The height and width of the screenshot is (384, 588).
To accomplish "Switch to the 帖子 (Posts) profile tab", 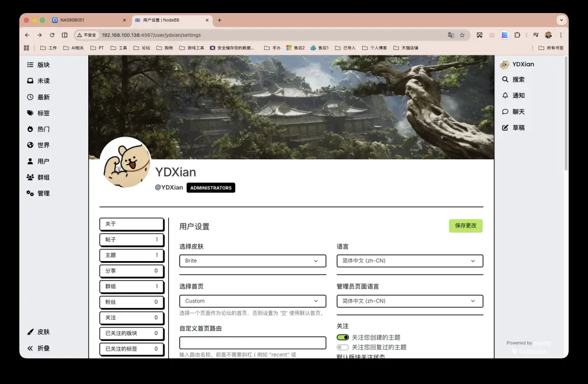I will tap(131, 239).
